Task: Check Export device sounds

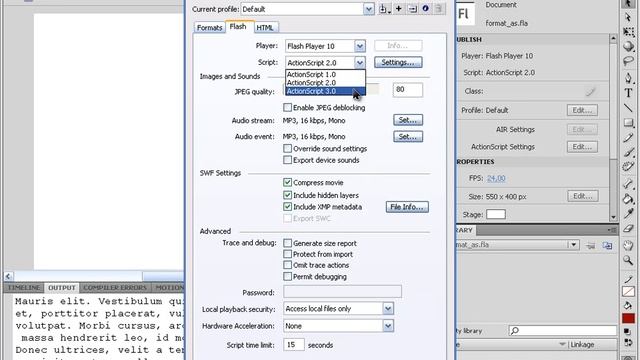Action: pos(287,160)
